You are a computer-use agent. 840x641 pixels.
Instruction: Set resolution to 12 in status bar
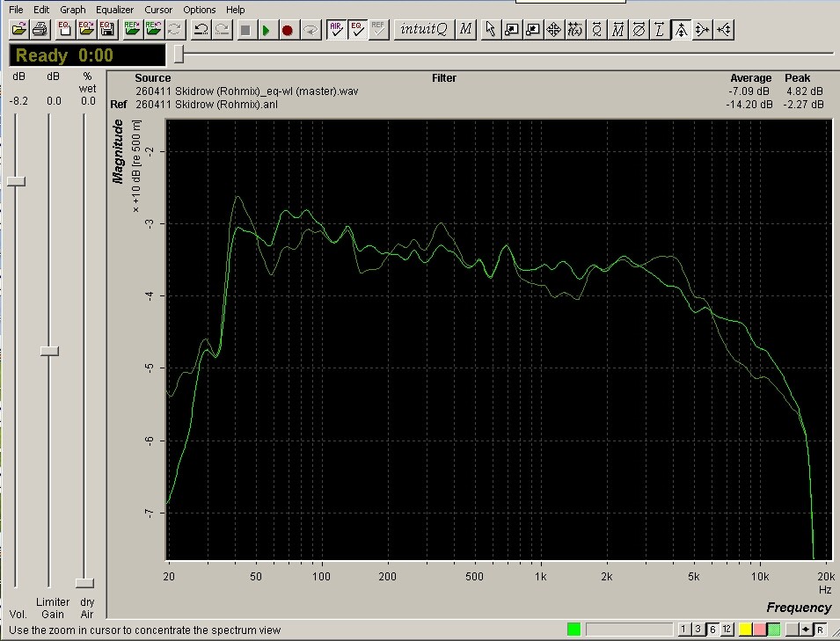(x=727, y=630)
